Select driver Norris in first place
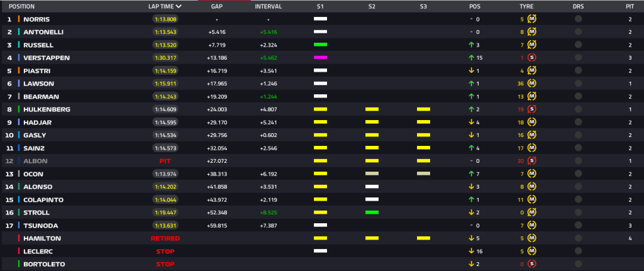The width and height of the screenshot is (644, 271). tap(36, 19)
